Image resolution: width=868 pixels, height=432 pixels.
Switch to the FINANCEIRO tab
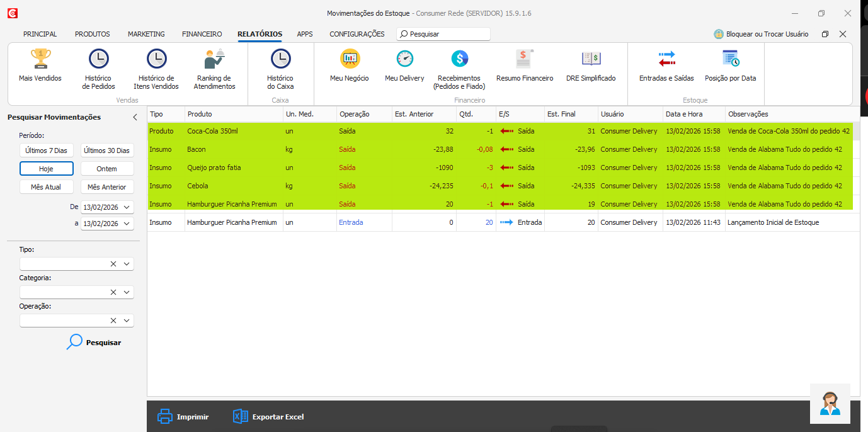pos(202,34)
